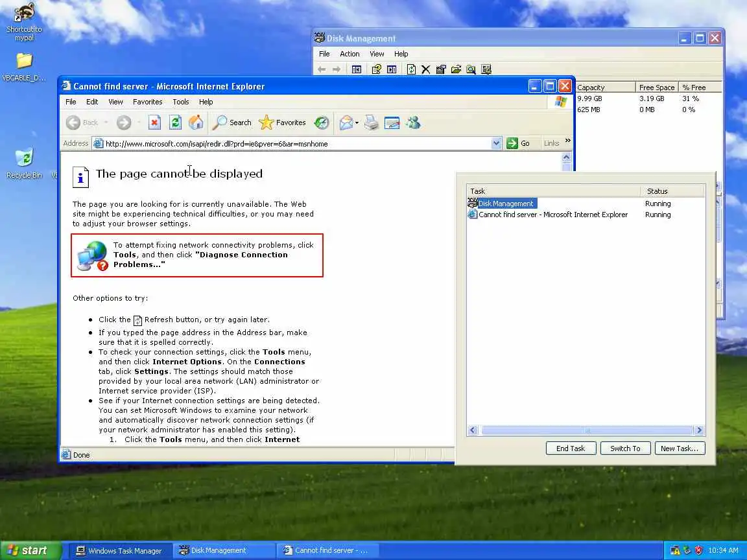Expand the address bar dropdown arrow
This screenshot has width=747, height=560.
[x=497, y=143]
